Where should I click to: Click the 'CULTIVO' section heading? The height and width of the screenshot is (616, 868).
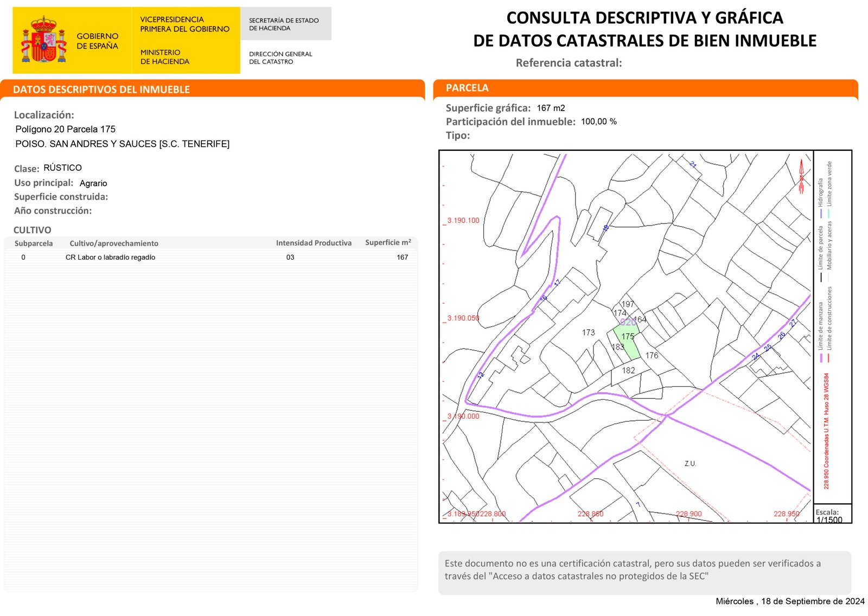tap(33, 230)
